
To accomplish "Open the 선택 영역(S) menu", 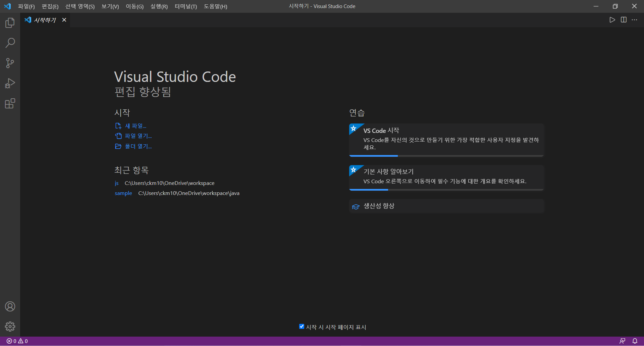I will [80, 6].
